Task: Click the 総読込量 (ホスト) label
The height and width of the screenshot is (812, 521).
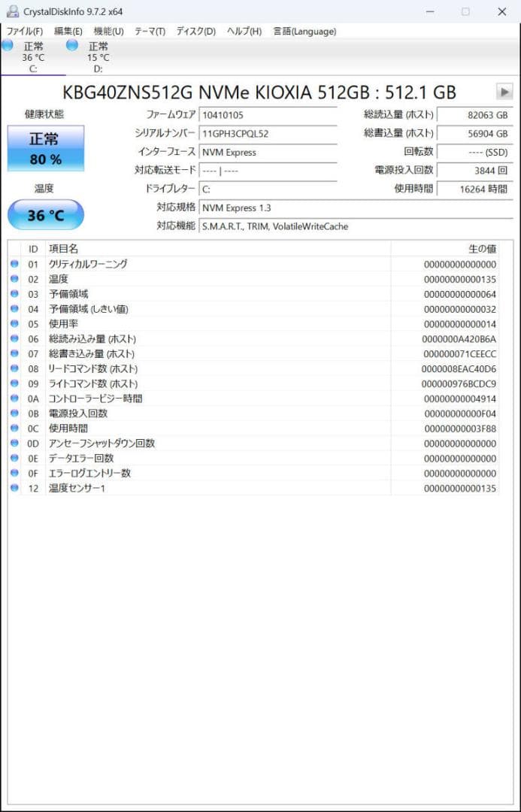Action: [398, 114]
